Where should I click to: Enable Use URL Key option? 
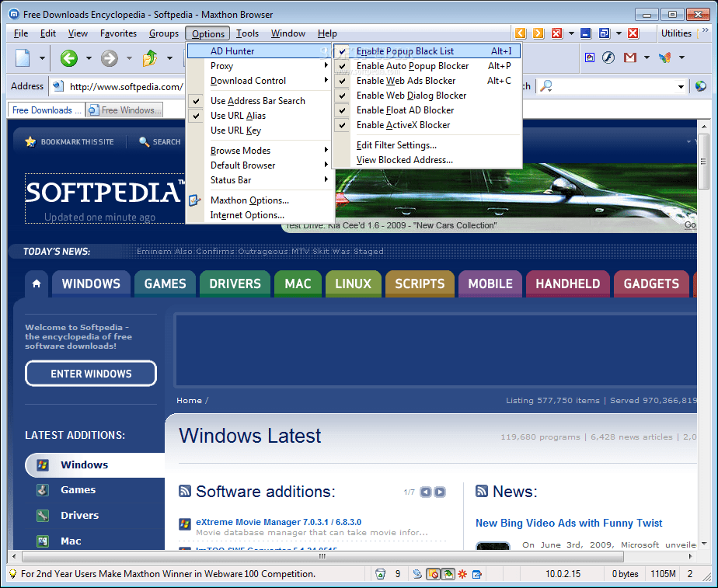tap(260, 130)
